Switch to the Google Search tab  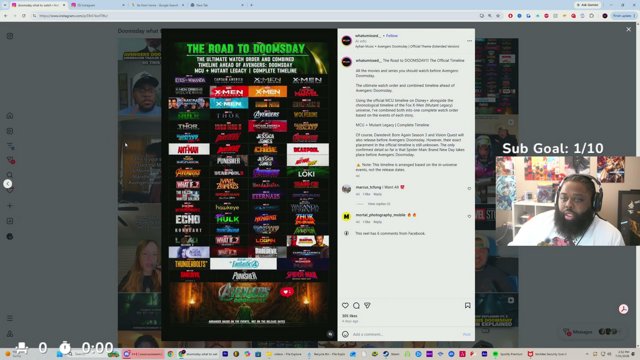point(157,5)
